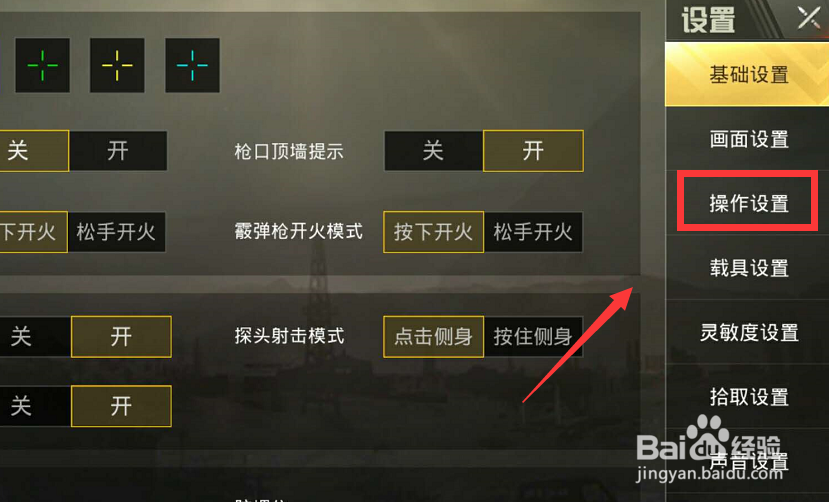The height and width of the screenshot is (502, 829).
Task: Open the 操作设置 tab
Action: coord(747,203)
